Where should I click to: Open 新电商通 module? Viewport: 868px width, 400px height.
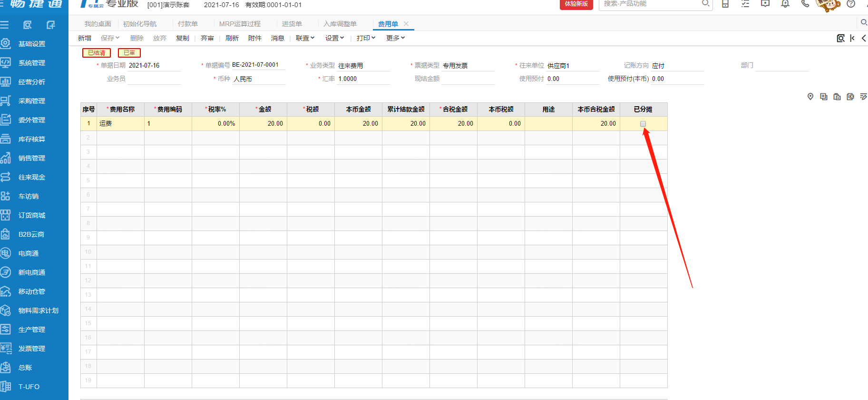tap(31, 272)
